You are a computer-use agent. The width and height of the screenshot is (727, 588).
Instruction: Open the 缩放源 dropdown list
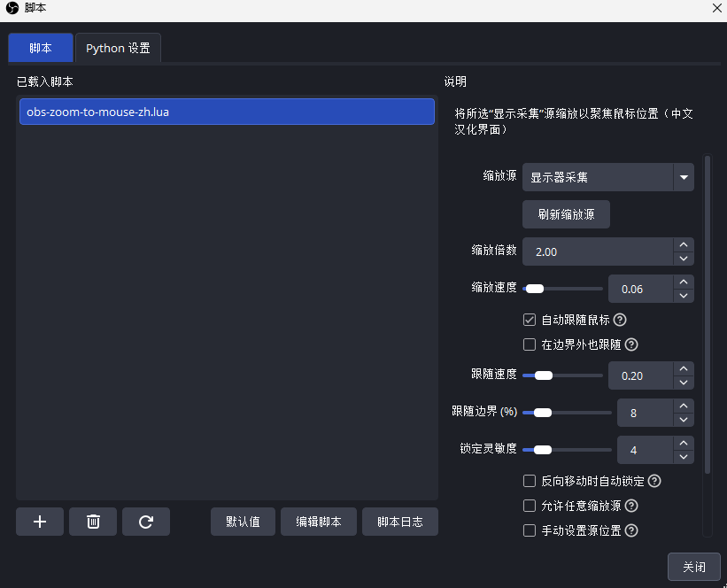tap(683, 177)
